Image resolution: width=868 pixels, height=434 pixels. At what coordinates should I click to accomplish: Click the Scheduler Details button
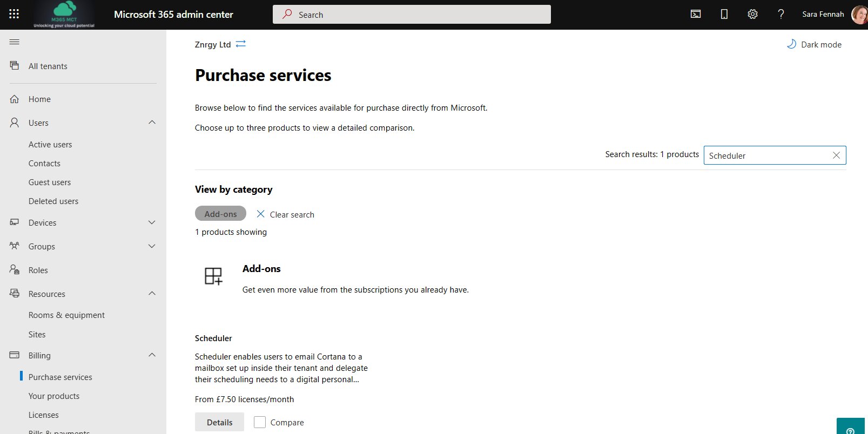tap(219, 422)
